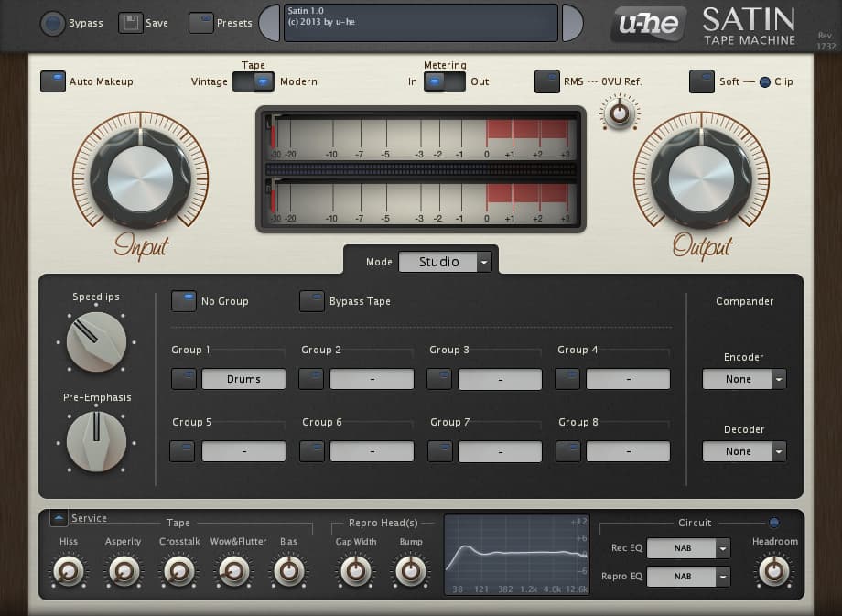Open the Decoder None dropdown
Screen dimensions: 842x616
pyautogui.click(x=744, y=451)
